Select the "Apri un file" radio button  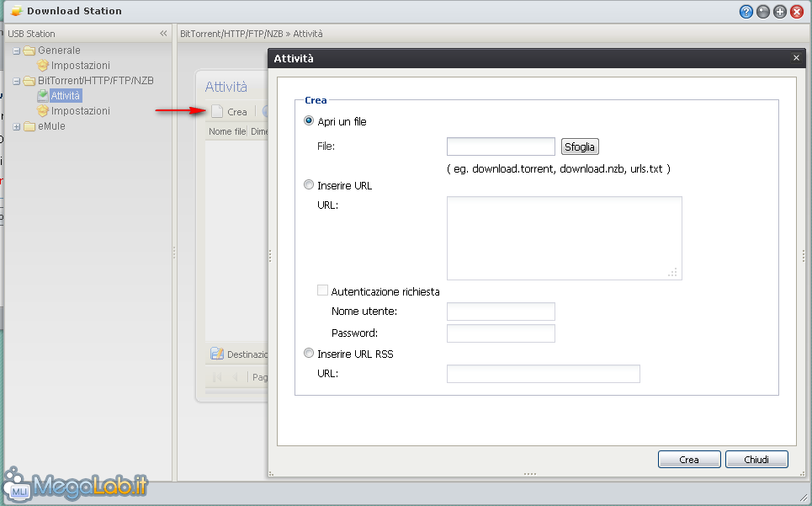click(x=309, y=121)
